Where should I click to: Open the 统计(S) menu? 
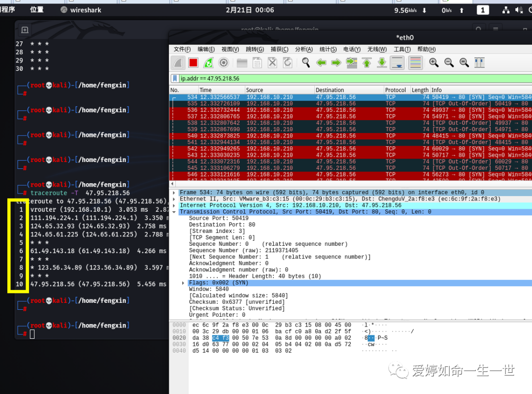(328, 49)
